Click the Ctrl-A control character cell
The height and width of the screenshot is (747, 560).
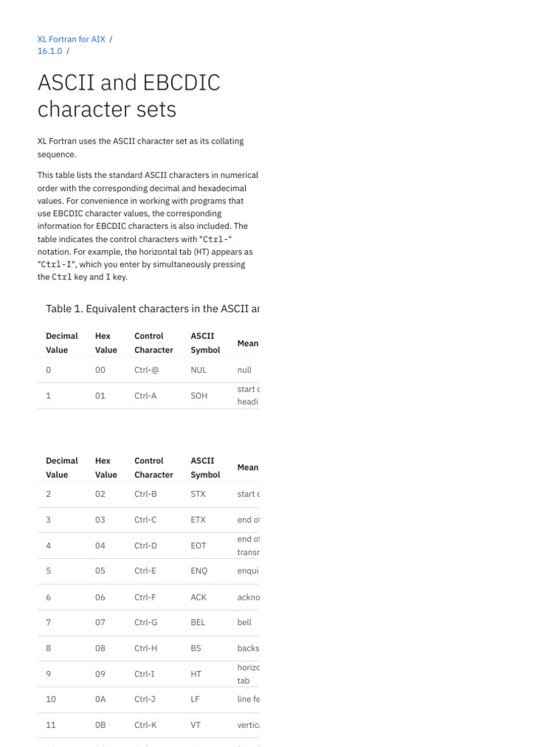pyautogui.click(x=146, y=395)
